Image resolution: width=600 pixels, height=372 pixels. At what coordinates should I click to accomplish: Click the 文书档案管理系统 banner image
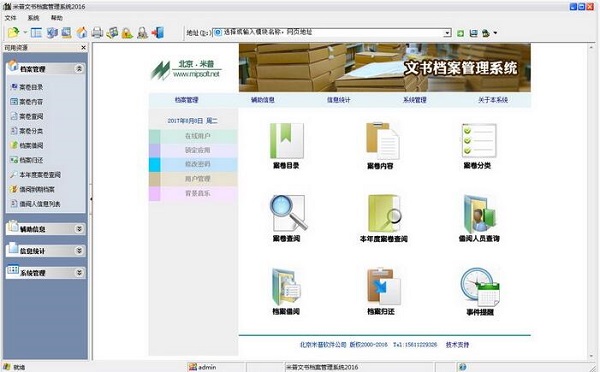[385, 67]
